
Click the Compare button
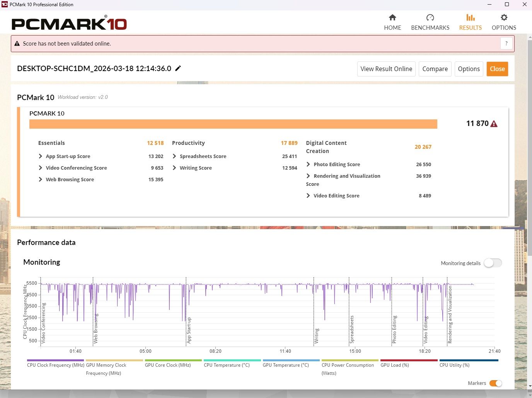click(435, 69)
